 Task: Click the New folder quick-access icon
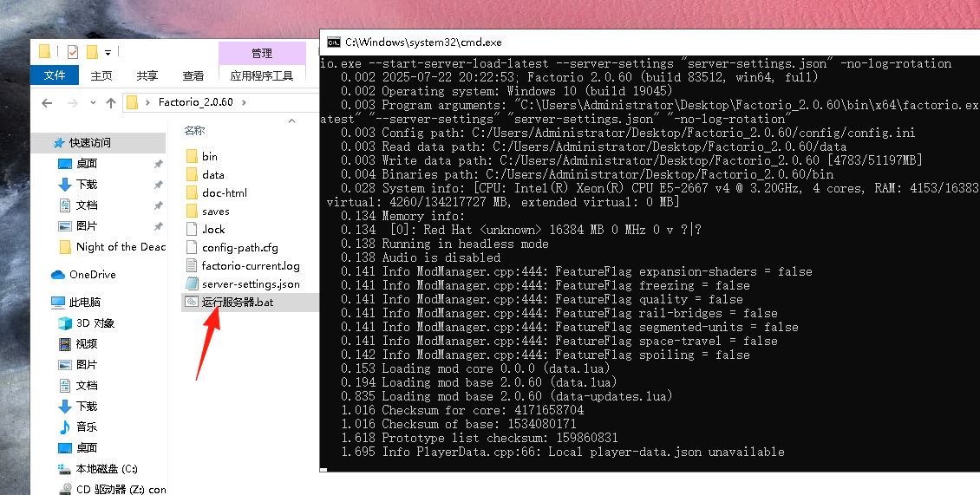click(x=92, y=51)
